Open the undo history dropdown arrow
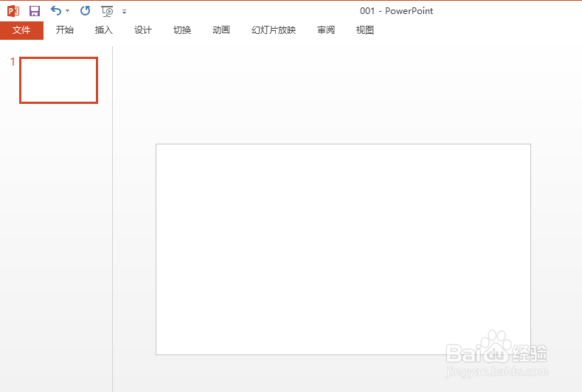 coord(68,11)
